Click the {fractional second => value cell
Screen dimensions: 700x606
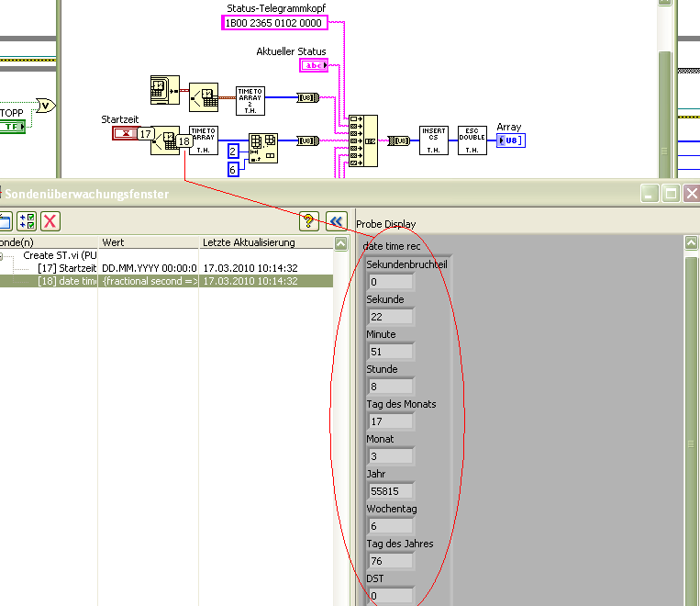tap(150, 281)
